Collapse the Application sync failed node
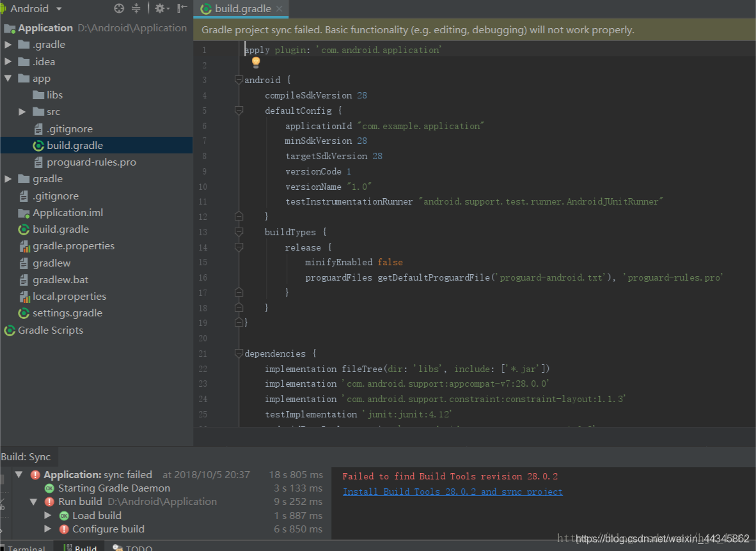The height and width of the screenshot is (551, 756). pyautogui.click(x=19, y=474)
